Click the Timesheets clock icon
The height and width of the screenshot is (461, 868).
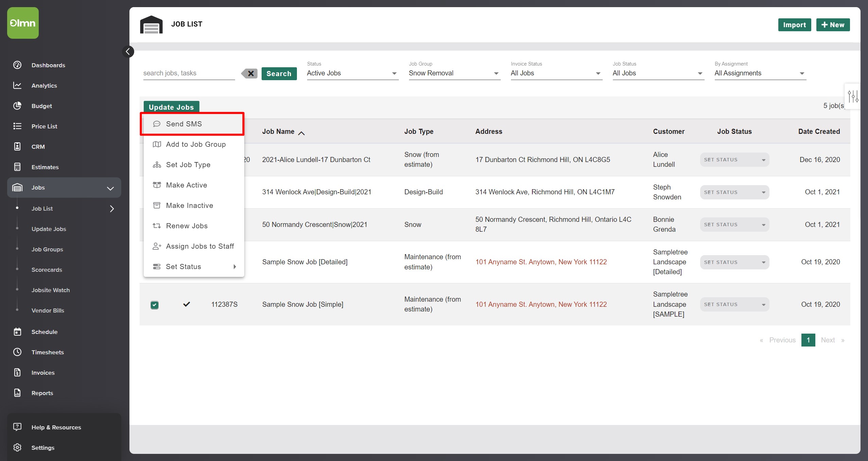point(17,352)
